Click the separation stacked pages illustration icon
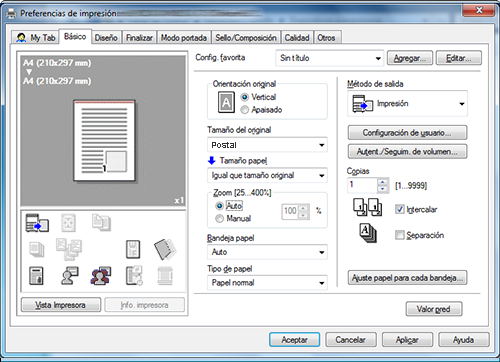Image resolution: width=500 pixels, height=362 pixels. point(368,233)
